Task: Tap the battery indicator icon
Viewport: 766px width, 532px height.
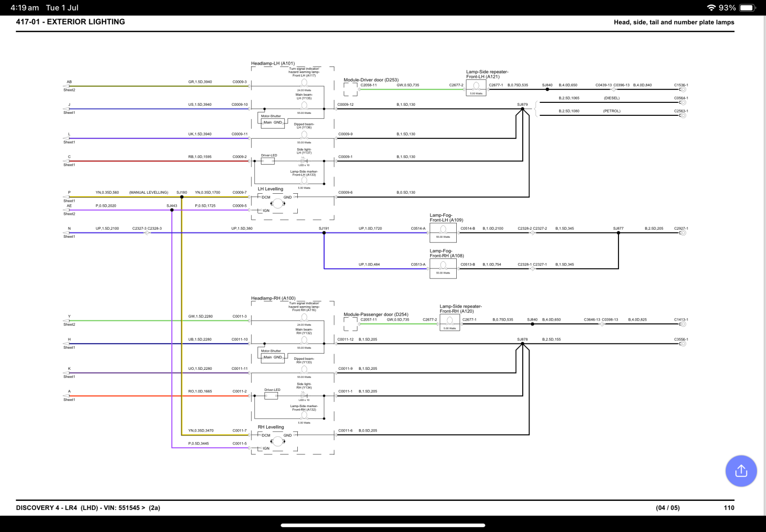Action: [x=747, y=8]
